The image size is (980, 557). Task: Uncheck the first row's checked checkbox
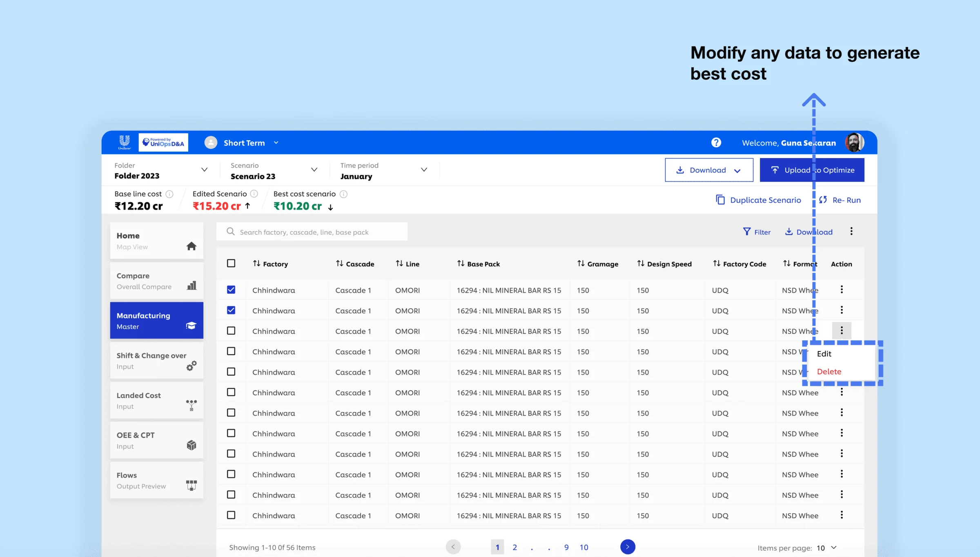click(x=231, y=290)
